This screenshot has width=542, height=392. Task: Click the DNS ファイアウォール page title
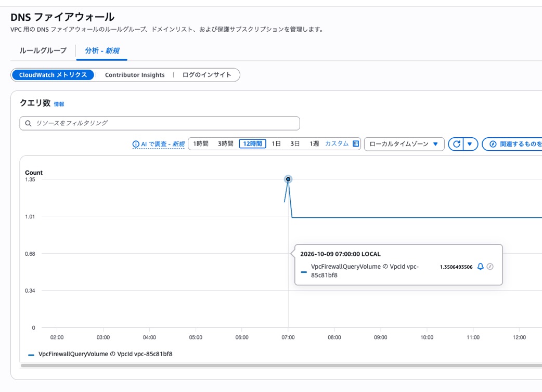(x=62, y=17)
